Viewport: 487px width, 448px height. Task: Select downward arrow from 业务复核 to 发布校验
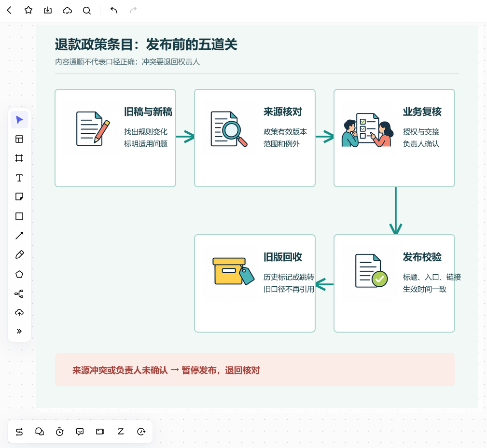(396, 210)
